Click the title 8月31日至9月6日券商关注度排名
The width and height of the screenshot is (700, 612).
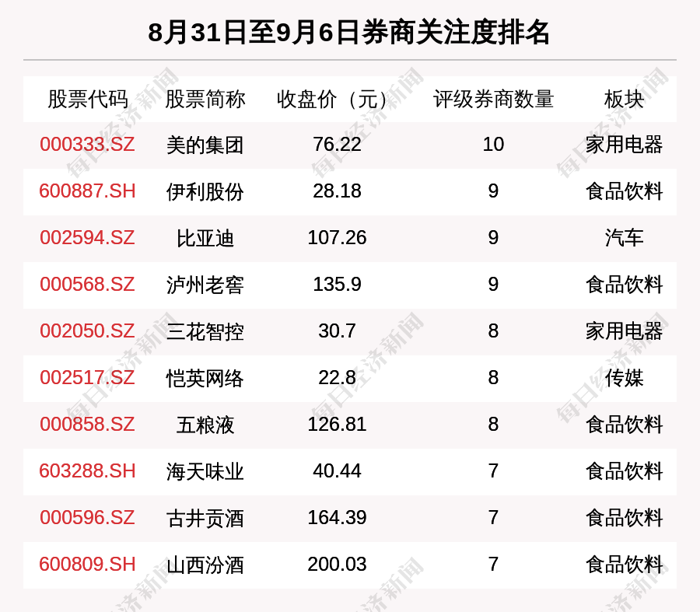348,33
